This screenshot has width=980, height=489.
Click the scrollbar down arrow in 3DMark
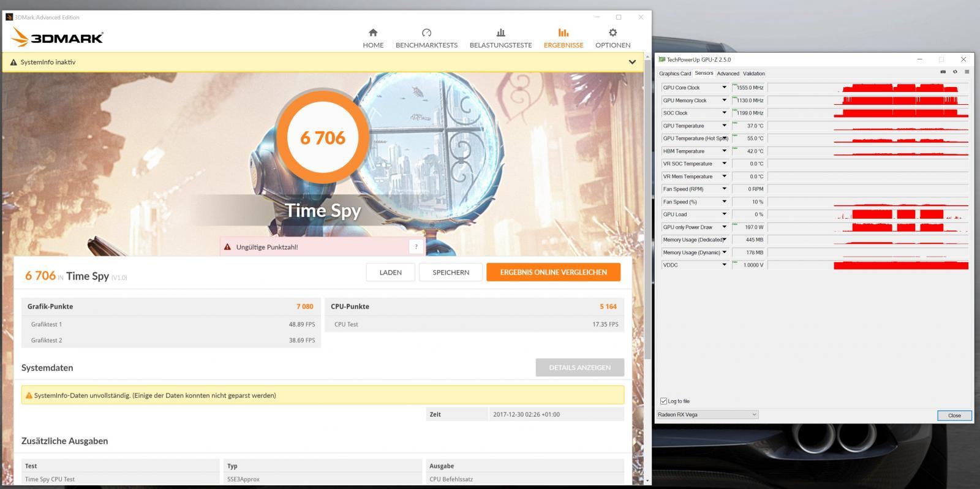(x=648, y=480)
